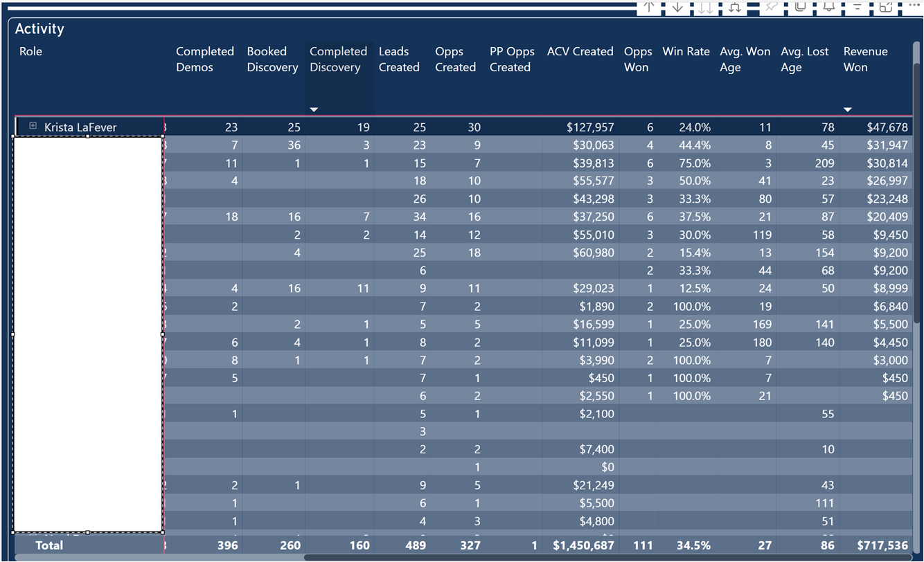Select the Krista LaFever name cell

[x=80, y=127]
